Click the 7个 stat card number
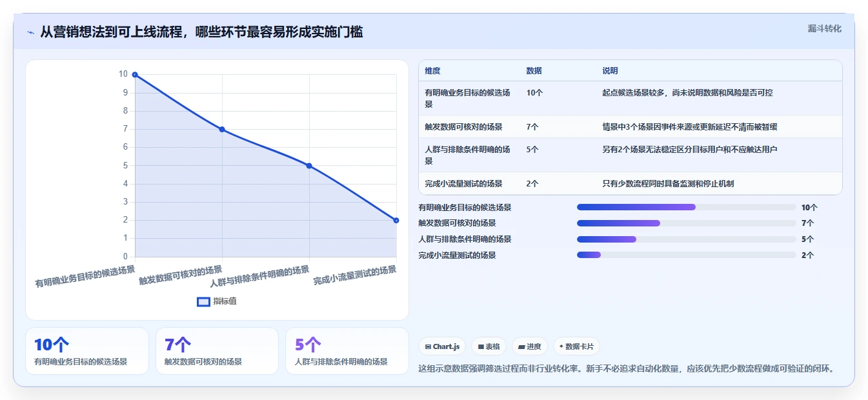Viewport: 868px width, 400px height. point(178,345)
